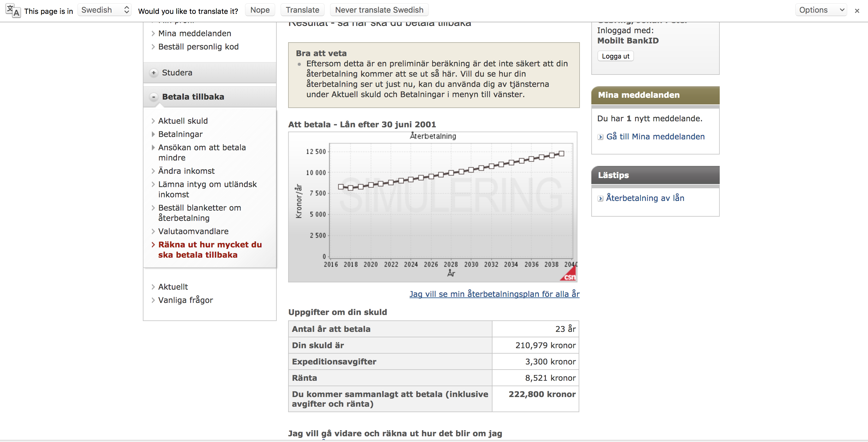The height and width of the screenshot is (442, 868).
Task: Click the 'Du har 1 nytt meddelande' text
Action: [x=650, y=119]
